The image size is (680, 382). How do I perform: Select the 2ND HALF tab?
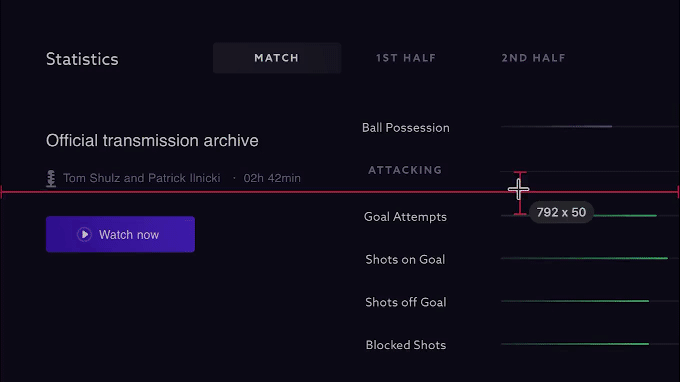coord(533,58)
